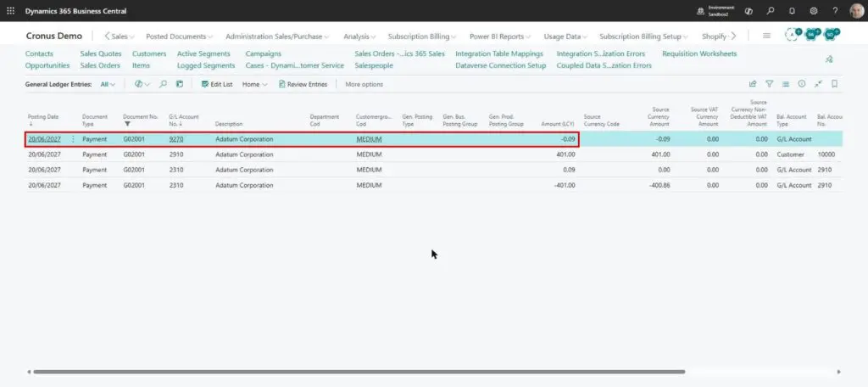Viewport: 868px width, 387px height.
Task: Open the Salespeople link
Action: 374,65
